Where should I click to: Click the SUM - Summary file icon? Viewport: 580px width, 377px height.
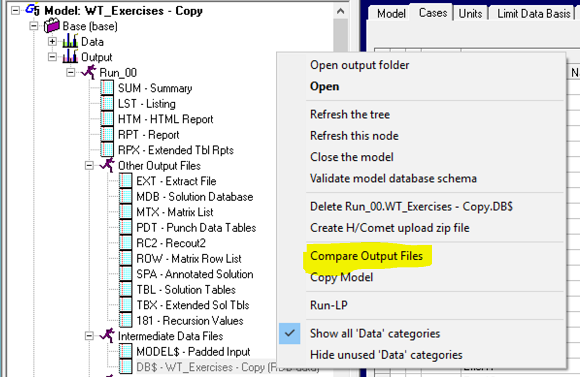[107, 88]
